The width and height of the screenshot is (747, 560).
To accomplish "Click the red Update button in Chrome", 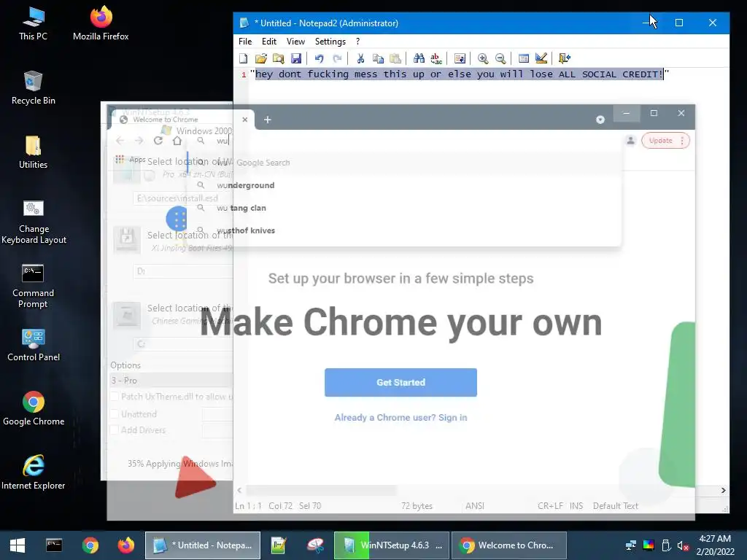I will (x=665, y=141).
